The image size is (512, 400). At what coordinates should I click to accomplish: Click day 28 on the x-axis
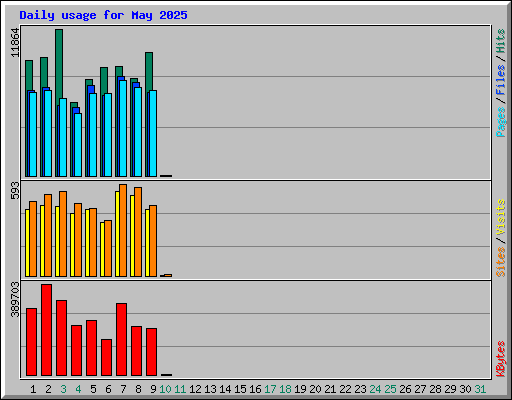pyautogui.click(x=435, y=389)
